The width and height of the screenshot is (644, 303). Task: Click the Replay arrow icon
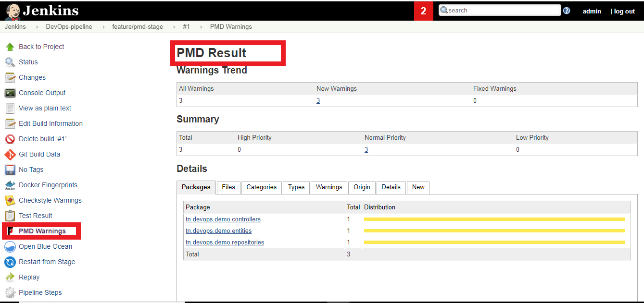coord(10,277)
